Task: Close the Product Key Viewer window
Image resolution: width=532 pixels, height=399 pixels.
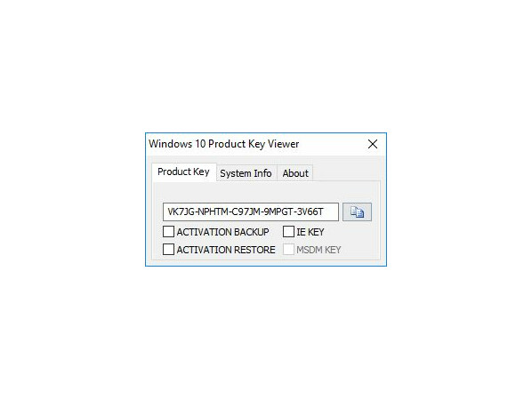Action: coord(373,144)
